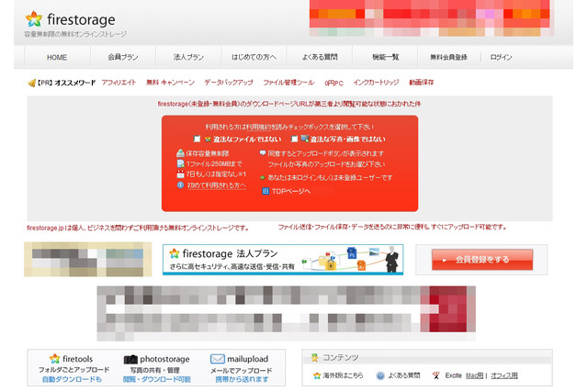Open the blurred banner left of 法人プラン banner
The image size is (588, 391).
[x=88, y=259]
